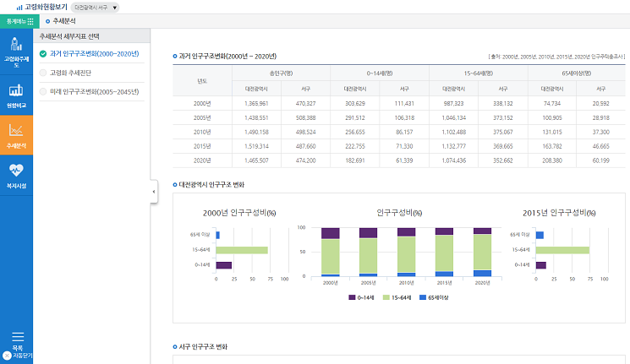Click the 추세분석 breadcrumb tab title
Screen dimensions: 630x364
(x=63, y=19)
